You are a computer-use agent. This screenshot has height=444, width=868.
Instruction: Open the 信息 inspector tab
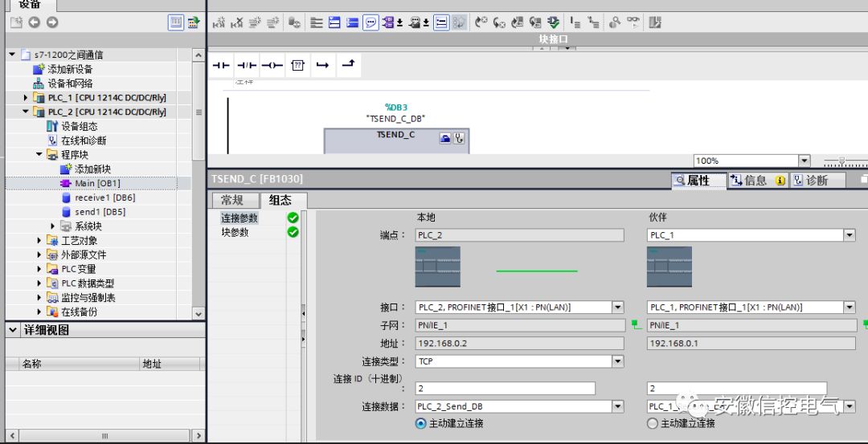(758, 181)
